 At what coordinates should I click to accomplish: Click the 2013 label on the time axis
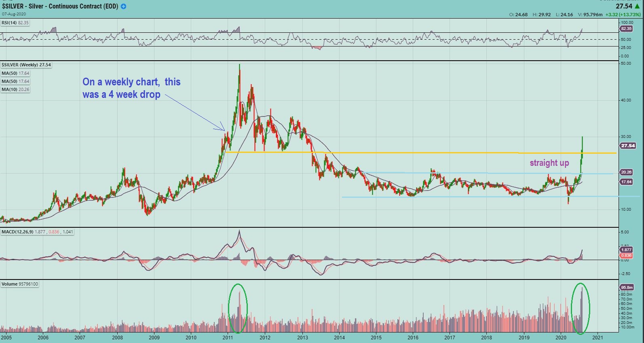pyautogui.click(x=302, y=338)
